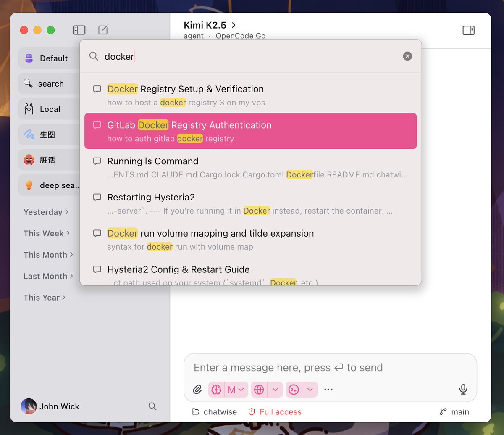
Task: Open the terminal tool options dropdown
Action: click(310, 390)
